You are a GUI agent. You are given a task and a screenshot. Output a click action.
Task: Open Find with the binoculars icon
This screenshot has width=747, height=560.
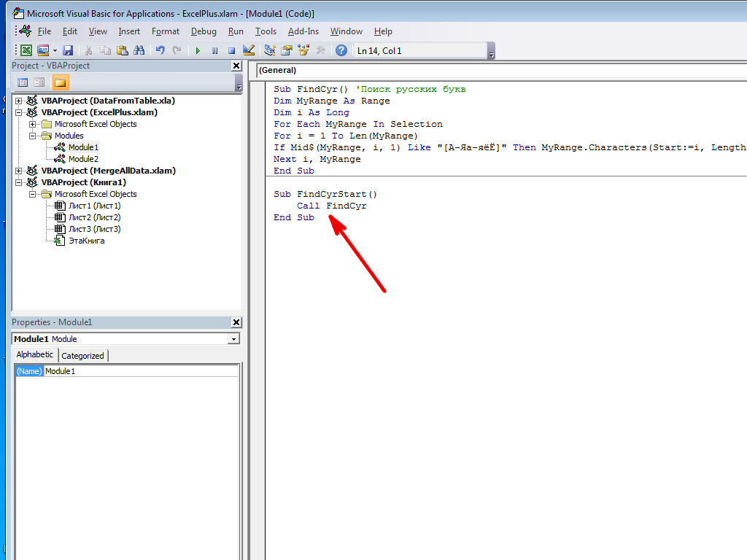point(139,50)
